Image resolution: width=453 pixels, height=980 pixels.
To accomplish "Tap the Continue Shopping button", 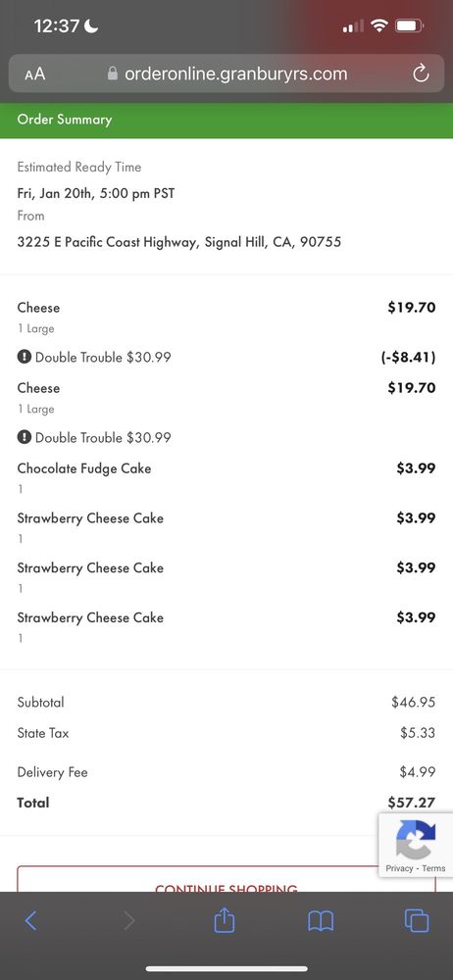I will (x=226, y=879).
